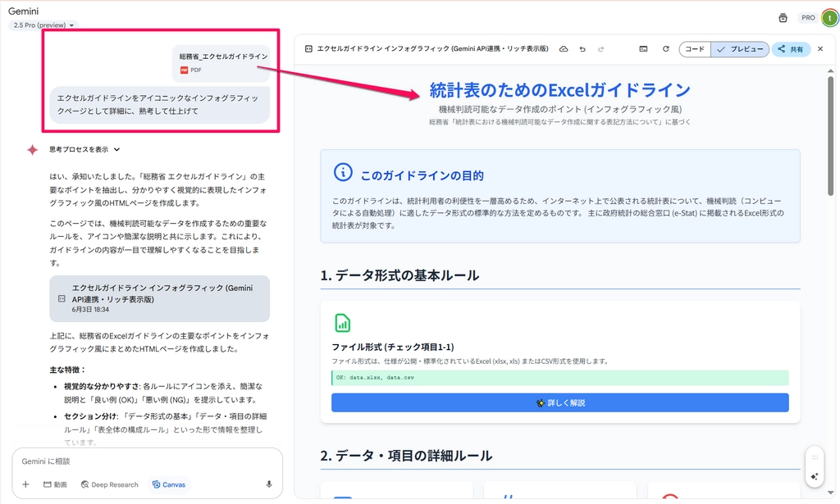Enable Deep Research mode
The height and width of the screenshot is (504, 840).
109,484
